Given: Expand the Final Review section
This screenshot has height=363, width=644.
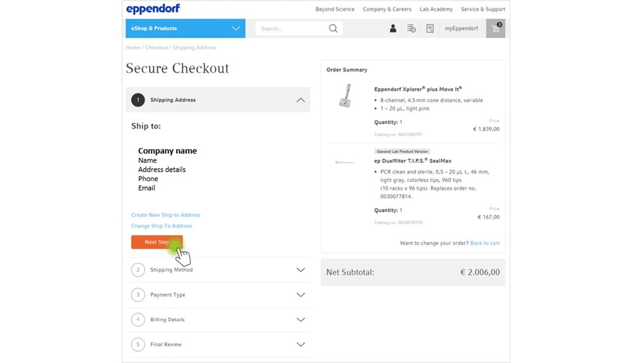Looking at the screenshot, I should click(301, 345).
